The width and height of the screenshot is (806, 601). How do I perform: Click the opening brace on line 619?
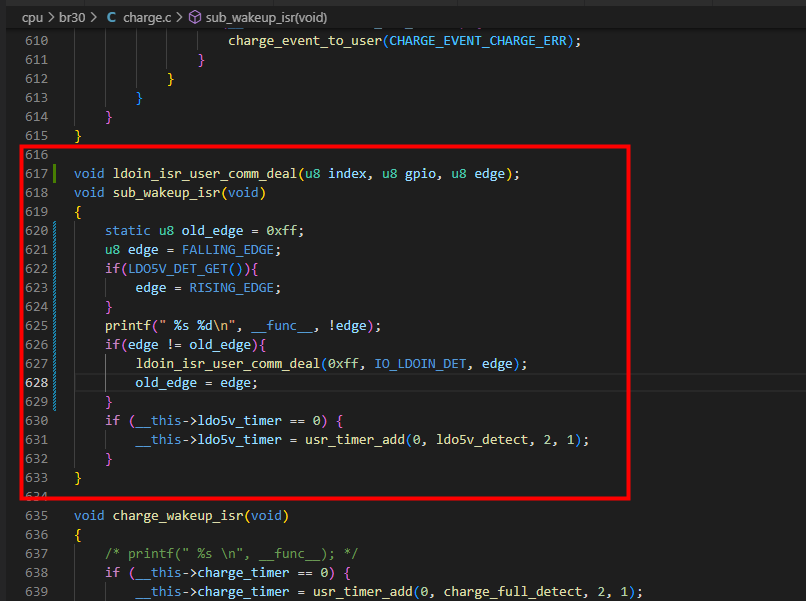coord(78,212)
